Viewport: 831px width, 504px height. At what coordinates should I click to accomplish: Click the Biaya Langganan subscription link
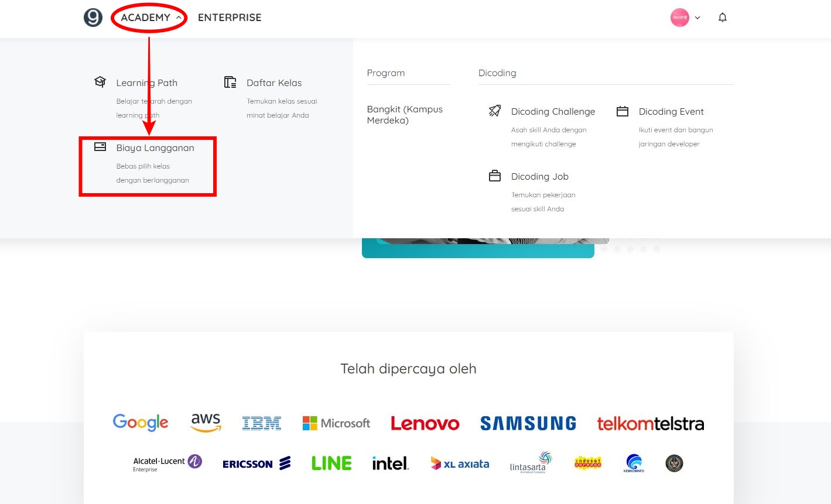[156, 148]
